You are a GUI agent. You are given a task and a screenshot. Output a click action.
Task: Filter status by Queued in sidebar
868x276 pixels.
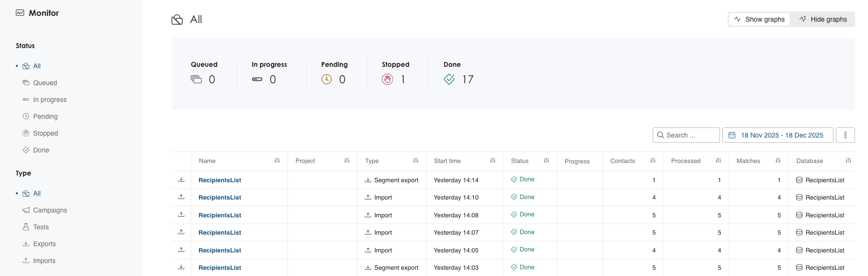(x=45, y=83)
